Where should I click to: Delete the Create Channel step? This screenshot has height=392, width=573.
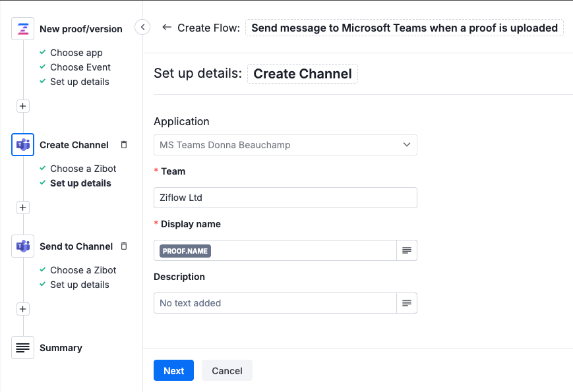124,145
